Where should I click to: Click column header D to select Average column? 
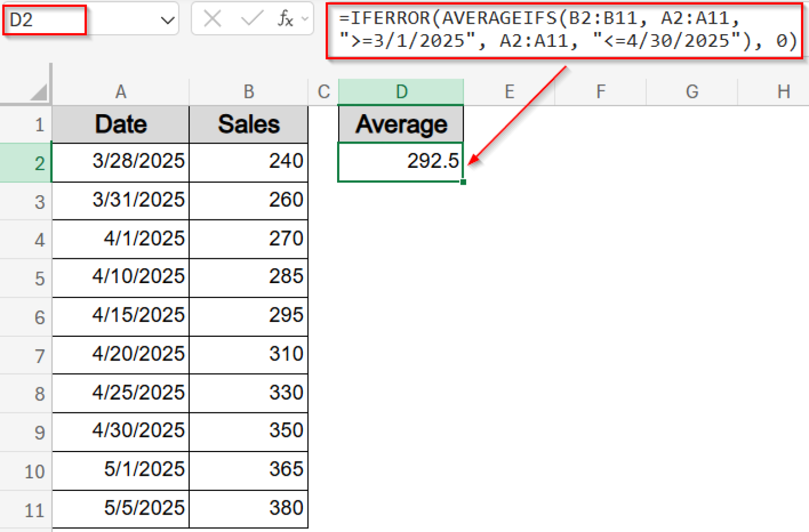[x=401, y=91]
